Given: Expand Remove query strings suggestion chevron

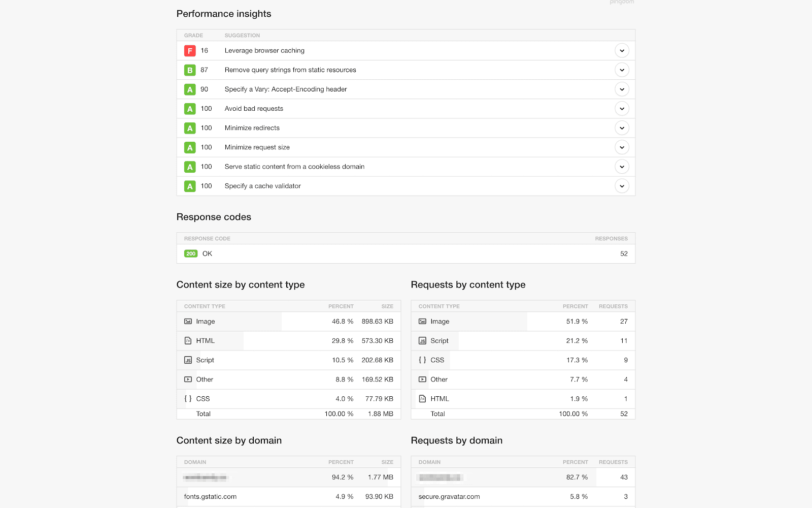Looking at the screenshot, I should point(622,70).
